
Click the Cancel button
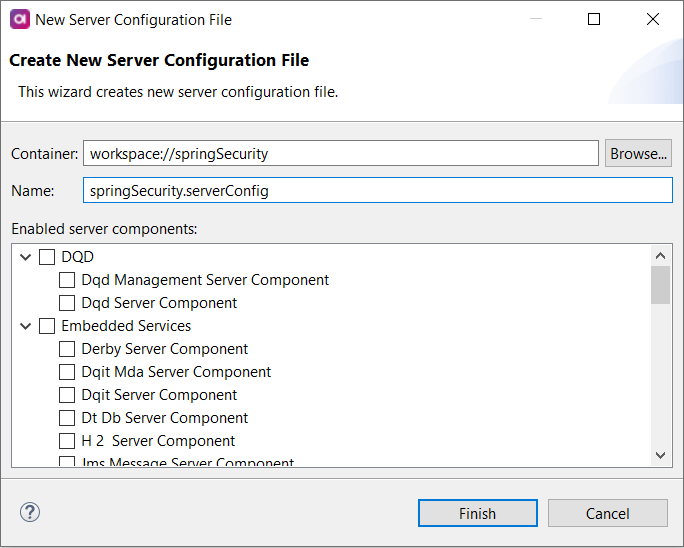coord(608,513)
